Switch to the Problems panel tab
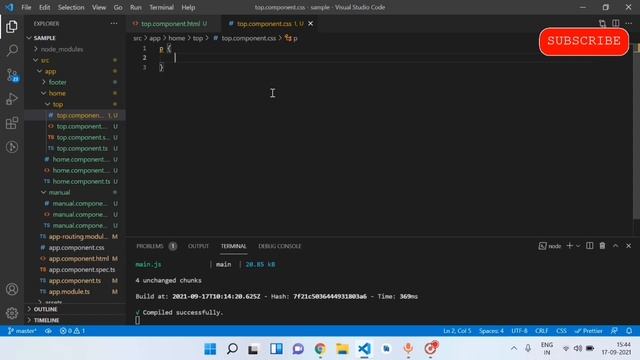The width and height of the screenshot is (640, 360). click(150, 246)
